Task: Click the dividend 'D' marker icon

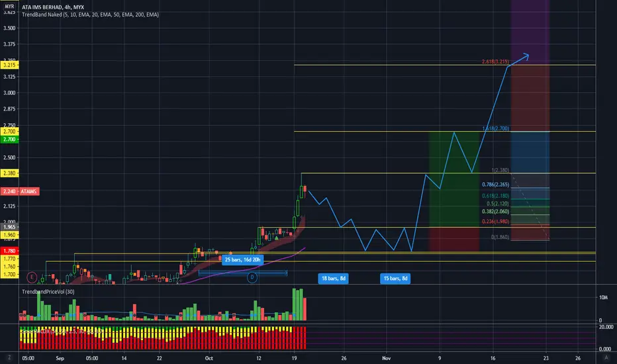Action: [252, 277]
